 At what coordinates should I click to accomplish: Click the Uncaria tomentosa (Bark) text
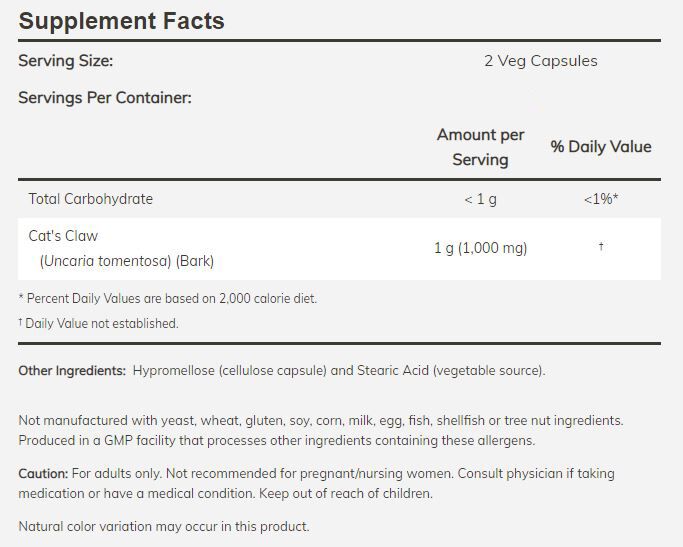(127, 261)
